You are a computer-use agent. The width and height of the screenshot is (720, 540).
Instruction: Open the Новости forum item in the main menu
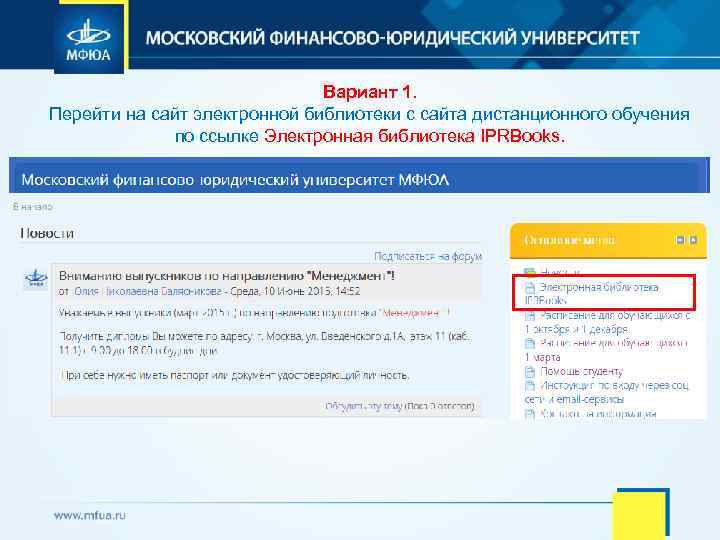[559, 272]
